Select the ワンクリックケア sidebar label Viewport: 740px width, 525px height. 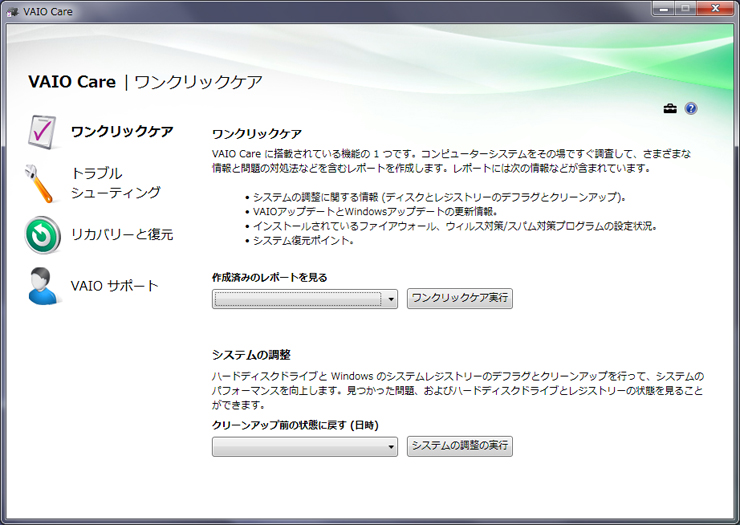[121, 132]
